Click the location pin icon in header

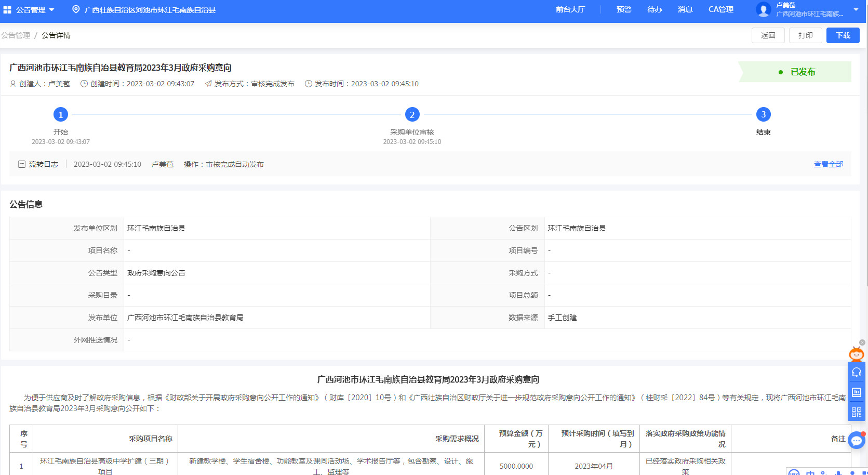(x=76, y=9)
